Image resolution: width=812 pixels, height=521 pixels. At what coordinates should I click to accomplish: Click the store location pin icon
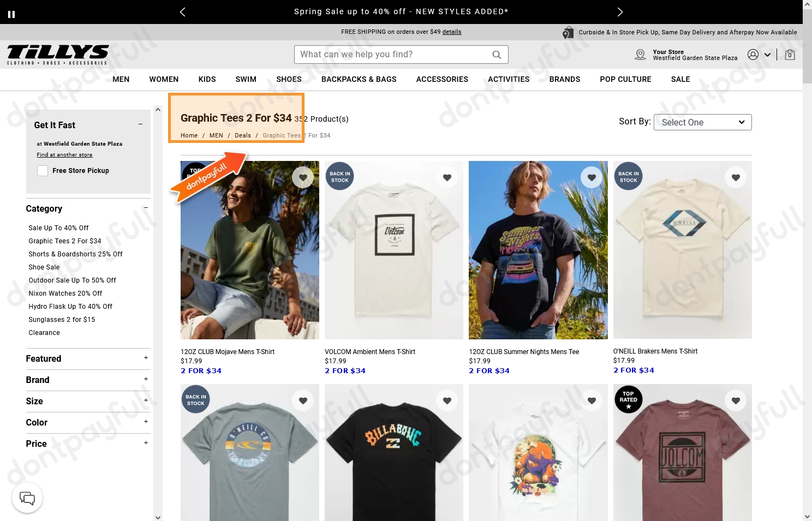point(640,55)
